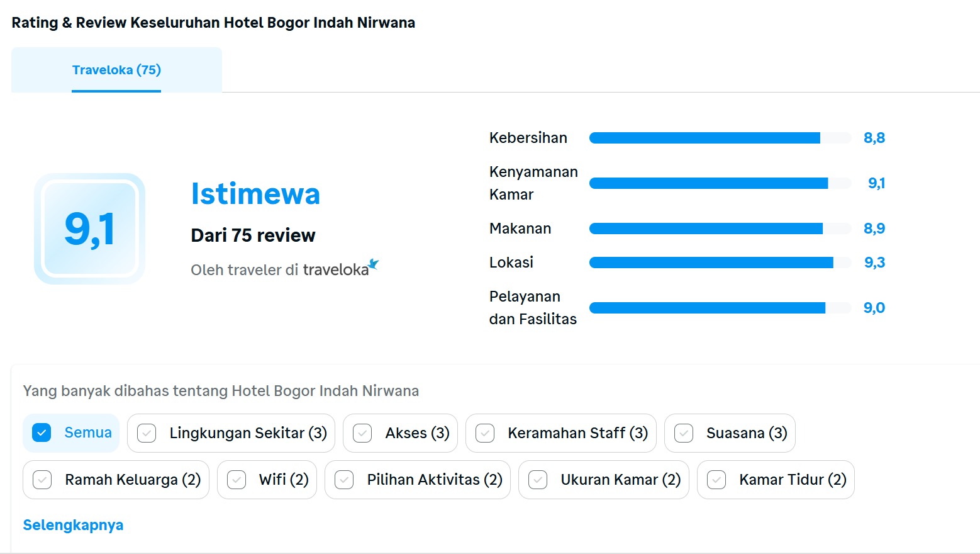Click the Kebersihan 8,8 score value
Viewport: 980px width, 554px height.
click(x=874, y=138)
